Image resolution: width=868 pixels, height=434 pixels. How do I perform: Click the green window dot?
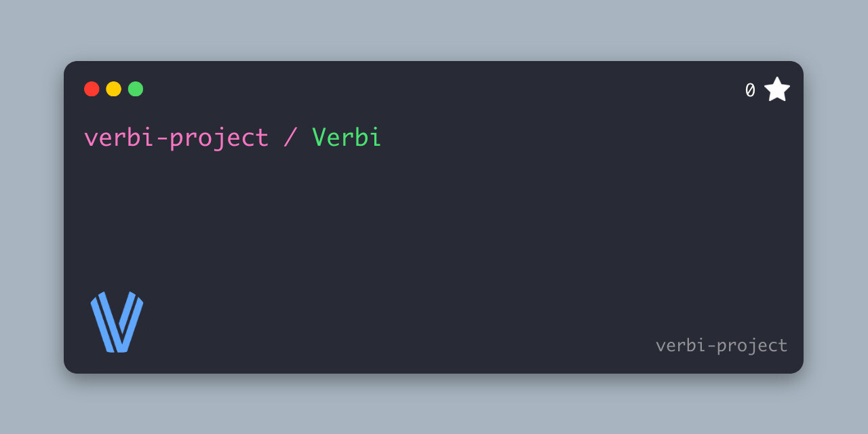pyautogui.click(x=136, y=89)
